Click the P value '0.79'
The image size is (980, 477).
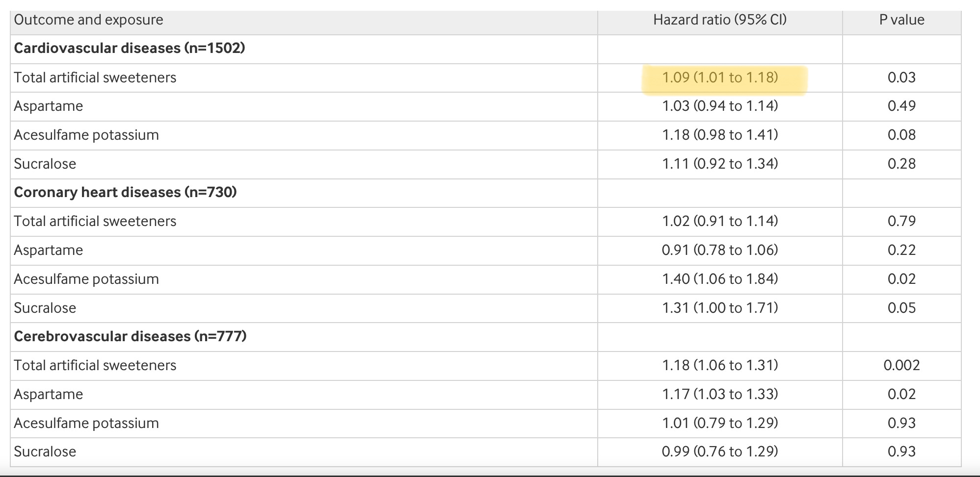[x=901, y=221]
